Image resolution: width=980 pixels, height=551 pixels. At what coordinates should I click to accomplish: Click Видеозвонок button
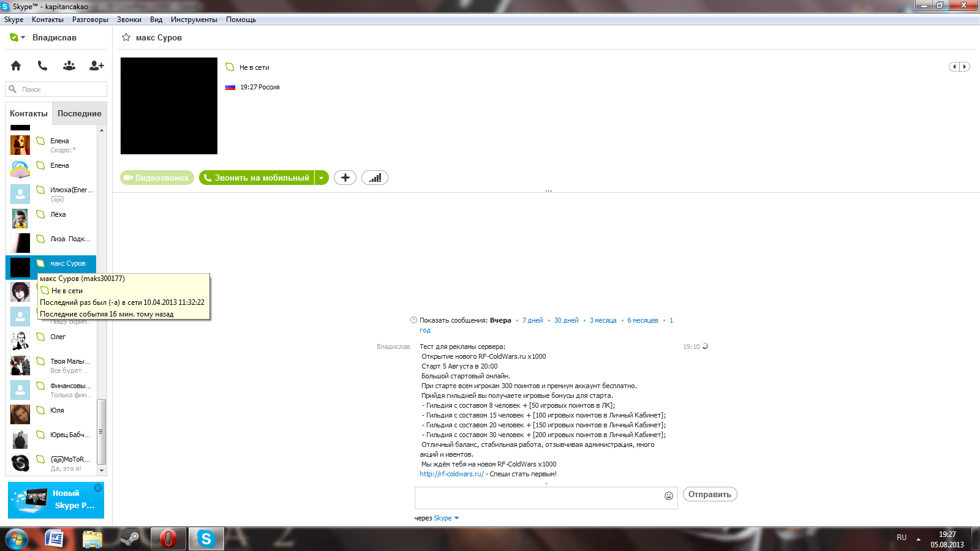point(157,178)
